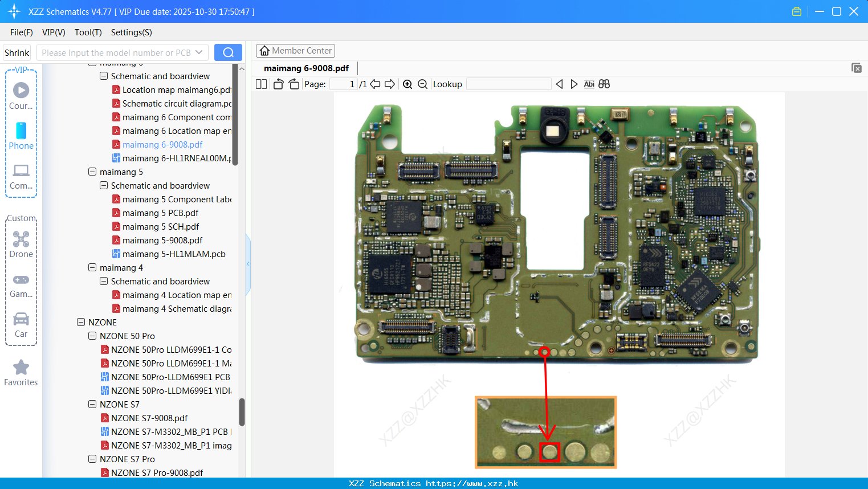Go to the previous page arrow
The height and width of the screenshot is (489, 868).
point(375,84)
